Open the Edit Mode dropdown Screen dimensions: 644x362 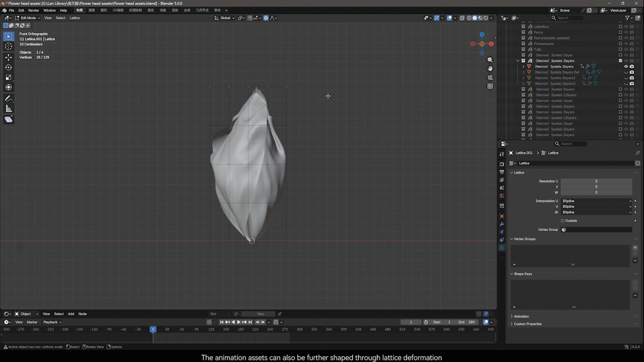click(27, 18)
